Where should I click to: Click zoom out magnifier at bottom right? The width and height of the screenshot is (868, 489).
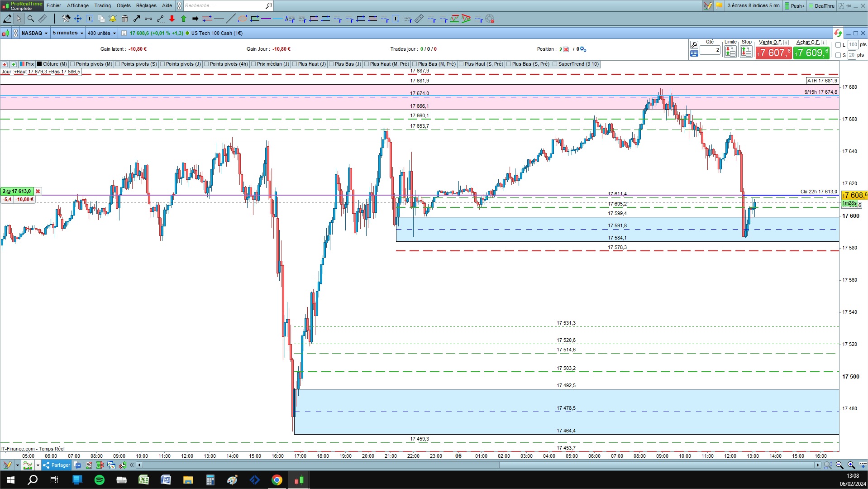point(840,465)
